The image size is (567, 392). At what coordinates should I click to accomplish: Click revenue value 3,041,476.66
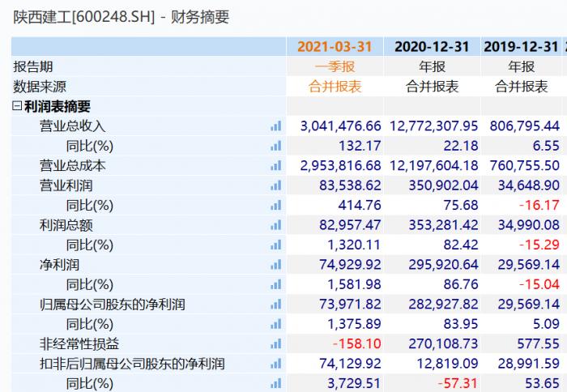341,126
